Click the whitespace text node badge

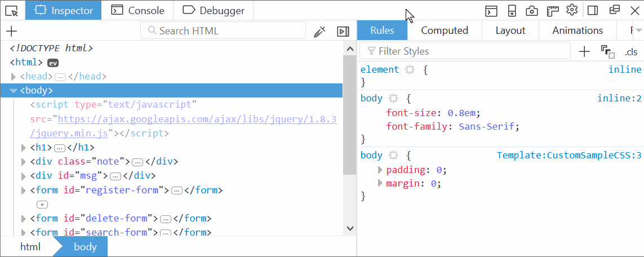pyautogui.click(x=42, y=205)
